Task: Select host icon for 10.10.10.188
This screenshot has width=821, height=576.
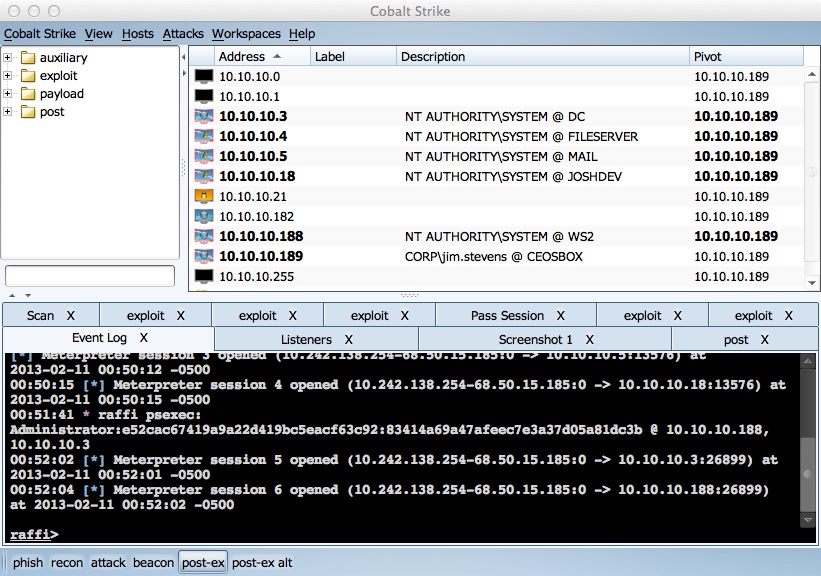Action: 204,236
